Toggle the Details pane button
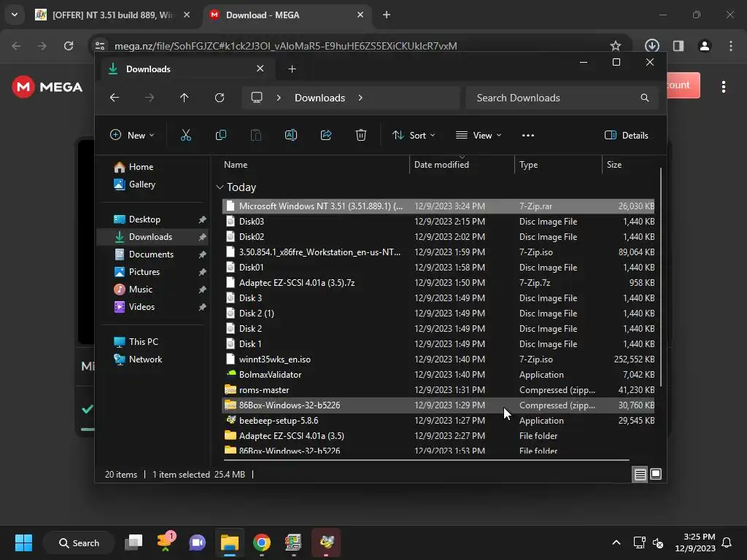Screen dimensions: 747x560 626,135
